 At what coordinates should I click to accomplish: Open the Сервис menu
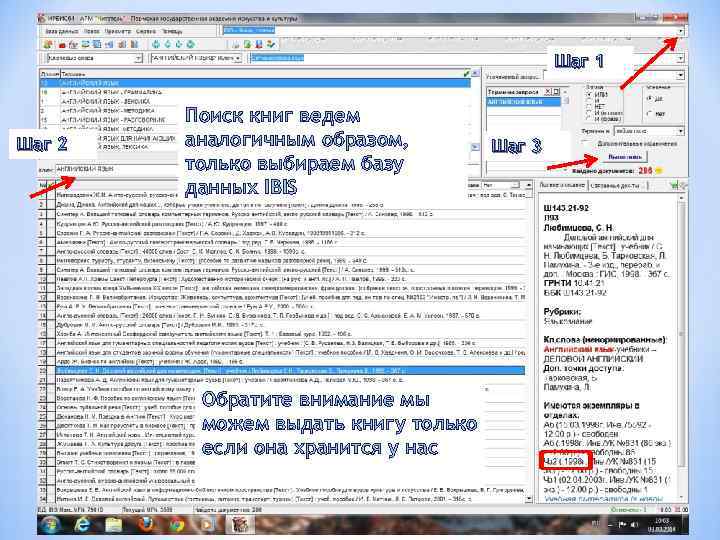(x=146, y=31)
